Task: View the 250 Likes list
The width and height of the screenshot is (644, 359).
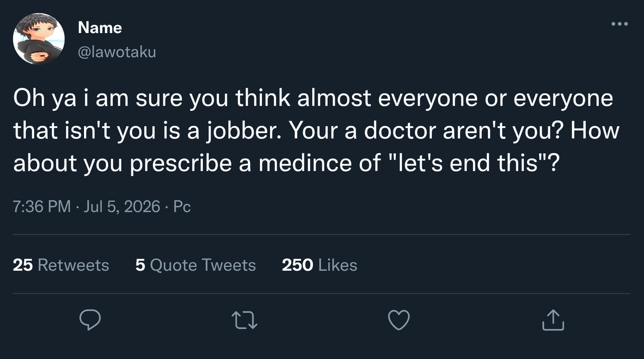Action: click(x=319, y=265)
